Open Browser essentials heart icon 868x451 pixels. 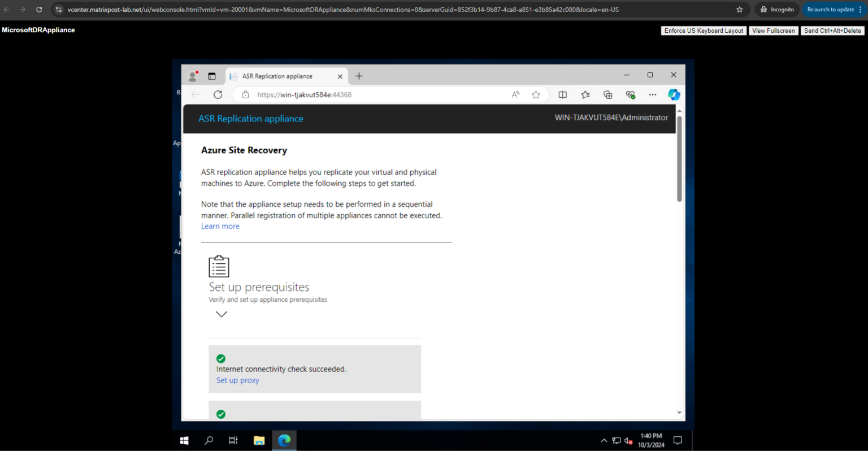pos(630,94)
